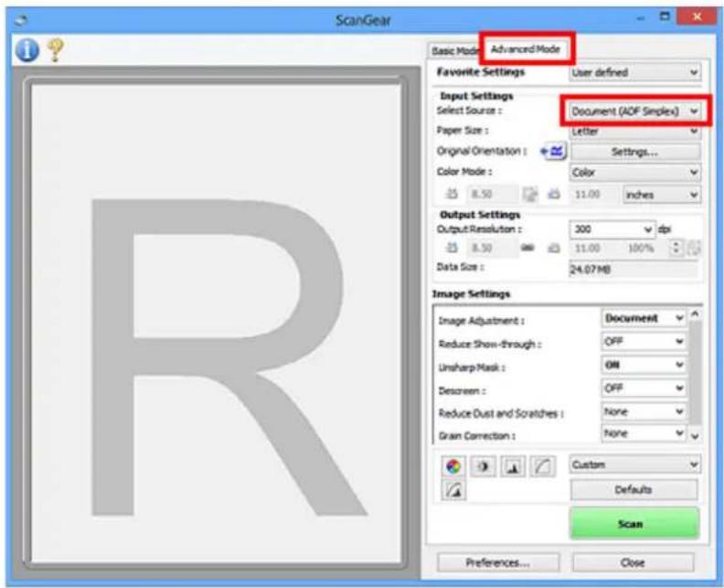724x588 pixels.
Task: Open Favorite Settings dropdown
Action: coord(635,72)
